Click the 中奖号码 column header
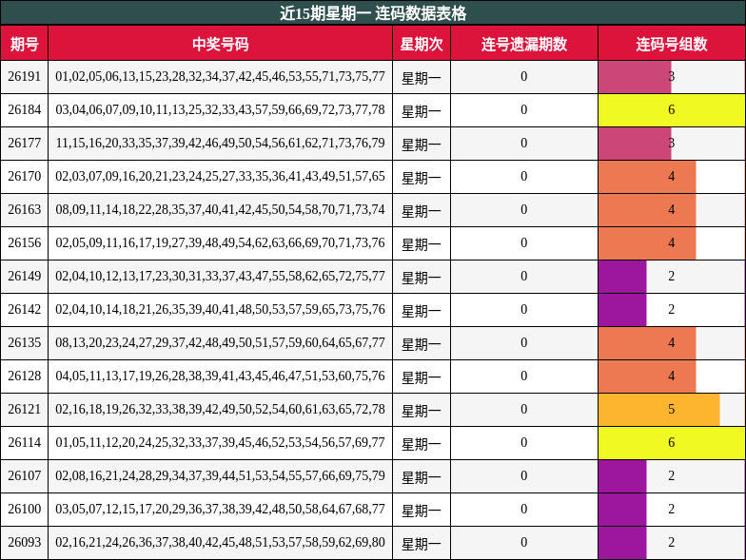 click(221, 44)
